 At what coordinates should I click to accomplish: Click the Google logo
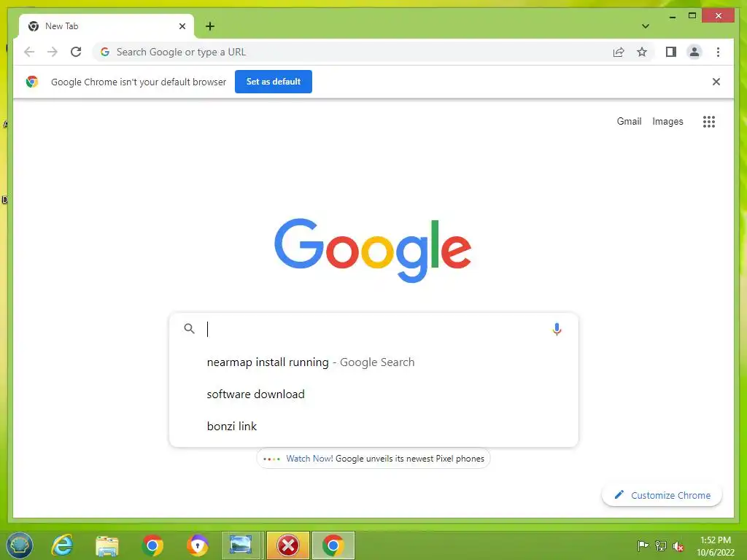point(373,251)
